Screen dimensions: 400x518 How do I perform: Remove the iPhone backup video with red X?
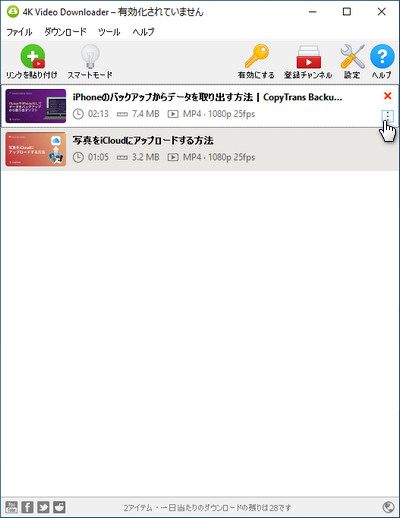tap(387, 96)
